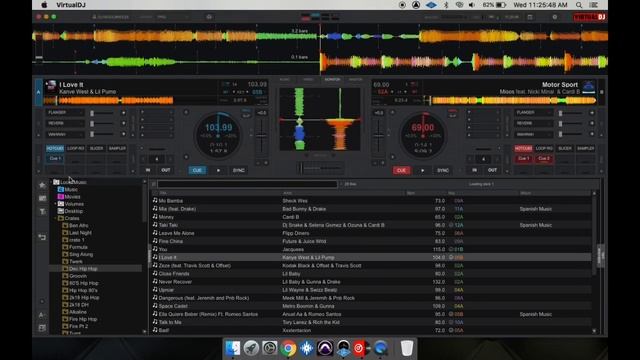Click the Bluetooth icon in menu bar
640x360 pixels.
pyautogui.click(x=446, y=5)
